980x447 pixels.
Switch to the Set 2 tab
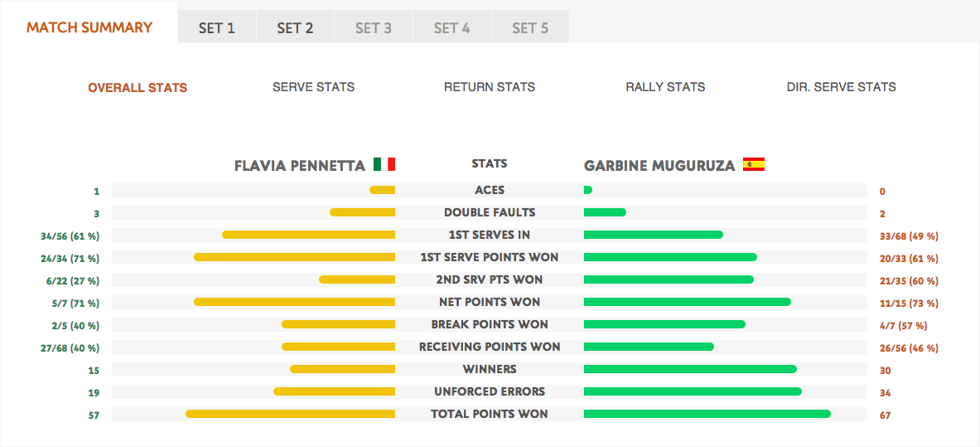coord(296,28)
